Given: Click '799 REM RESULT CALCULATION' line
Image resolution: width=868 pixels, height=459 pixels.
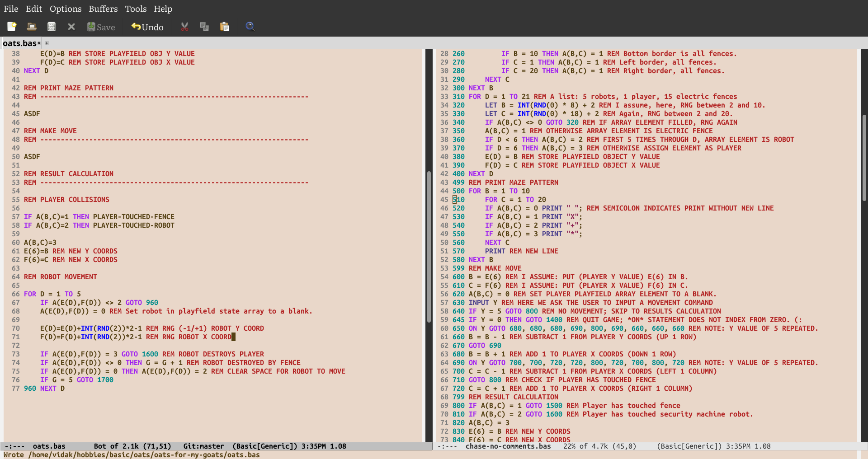Looking at the screenshot, I should 505,397.
